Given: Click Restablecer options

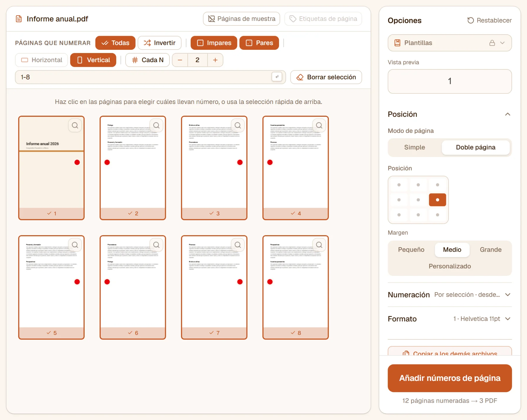Looking at the screenshot, I should [490, 21].
